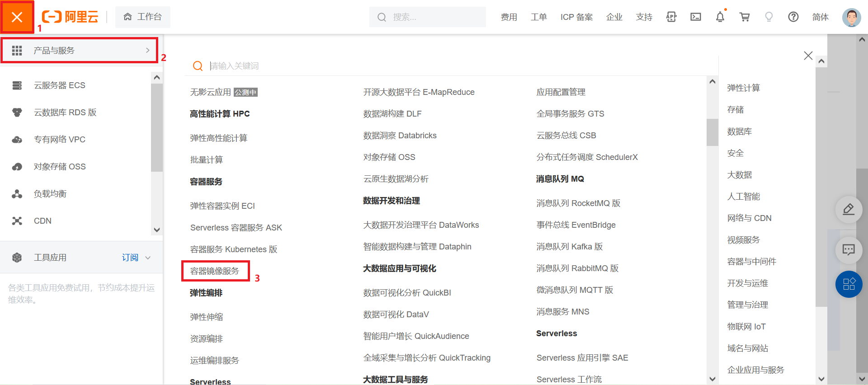Open Alibaba Cloud logo homepage
The image size is (868, 385).
[x=70, y=17]
